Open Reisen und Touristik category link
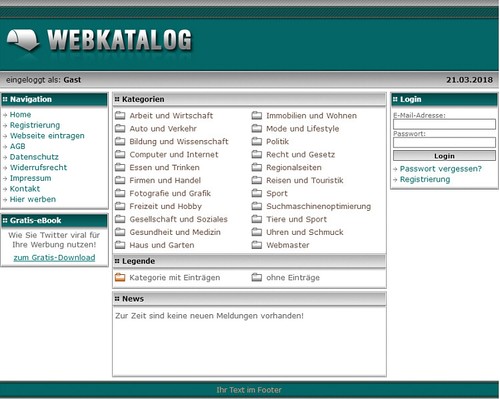Viewport: 500px width, 399px height. point(305,180)
